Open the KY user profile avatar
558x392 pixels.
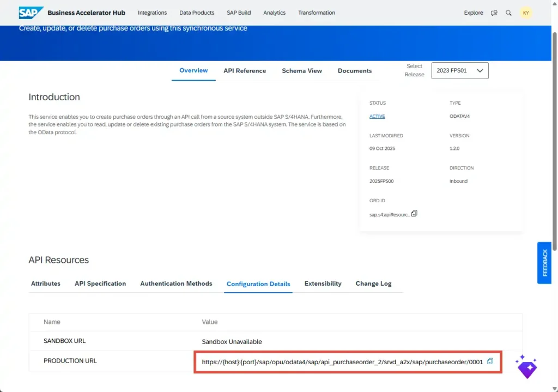[525, 13]
